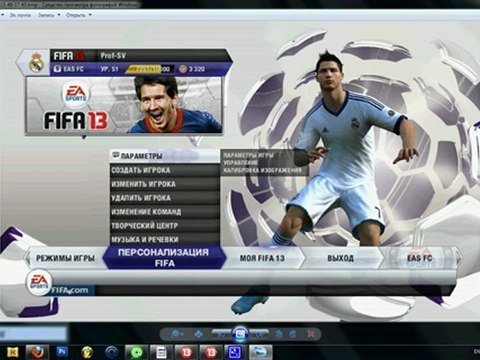Click the coin icon next to 3 320

[x=183, y=69]
